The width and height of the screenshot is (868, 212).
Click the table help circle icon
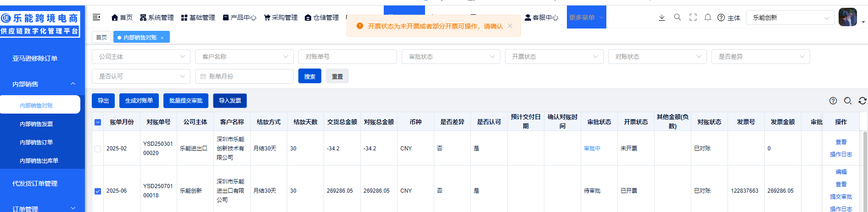tap(833, 101)
